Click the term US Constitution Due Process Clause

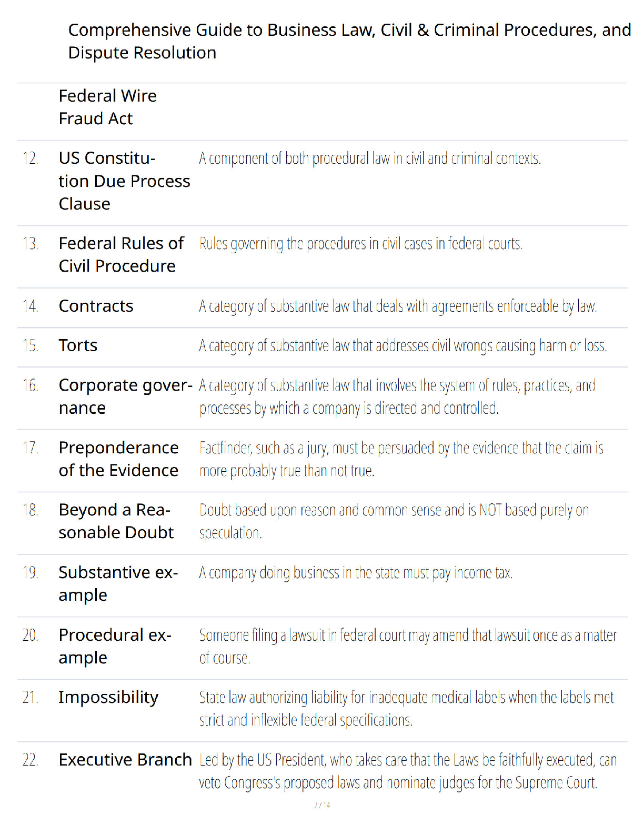tap(124, 181)
